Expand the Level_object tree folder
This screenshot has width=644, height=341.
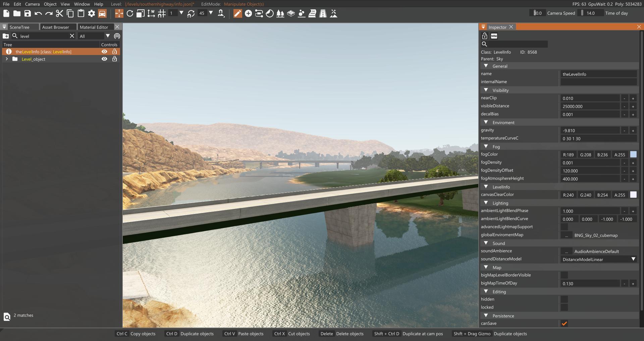point(7,59)
